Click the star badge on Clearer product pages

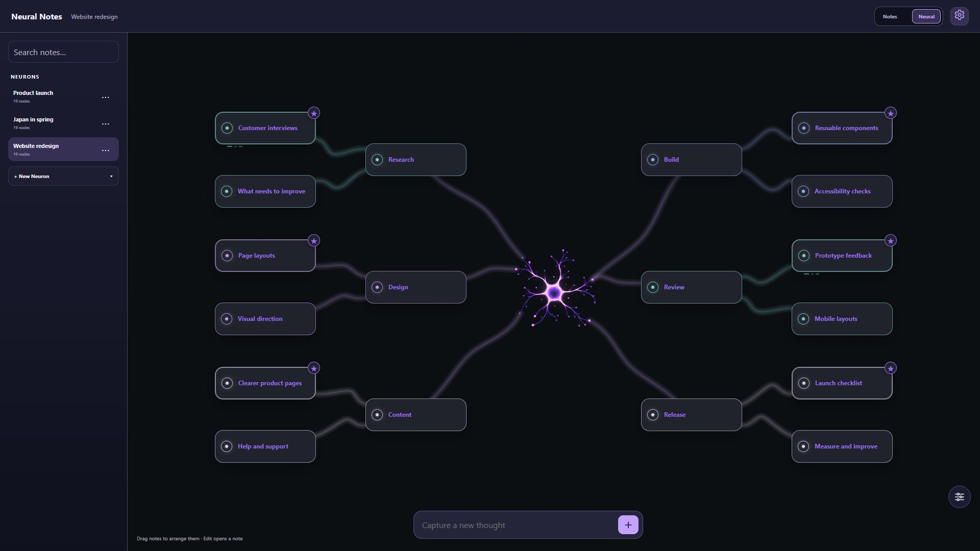[x=314, y=368]
